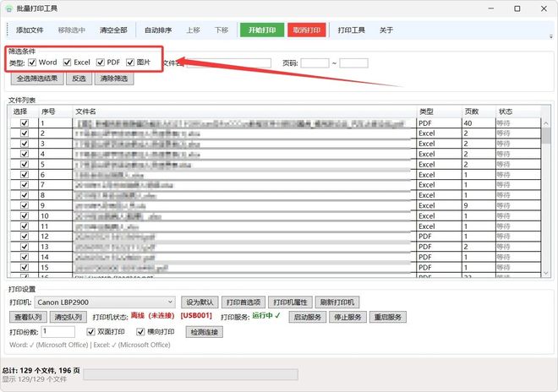Click the 添加文件 toolbar item
This screenshot has height=392, width=558.
(x=30, y=30)
